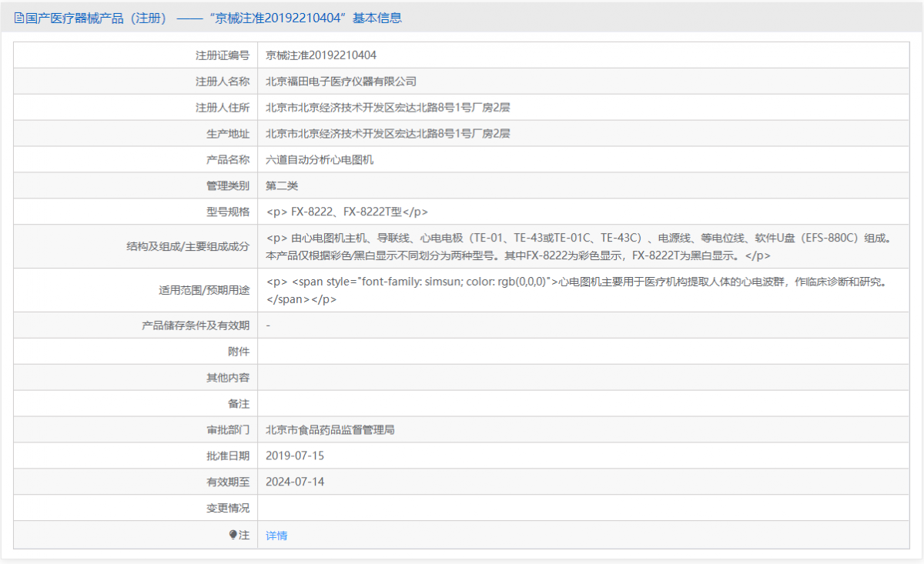This screenshot has height=564, width=924.
Task: Select the 产品储存条件及有效期 dash value
Action: point(268,325)
